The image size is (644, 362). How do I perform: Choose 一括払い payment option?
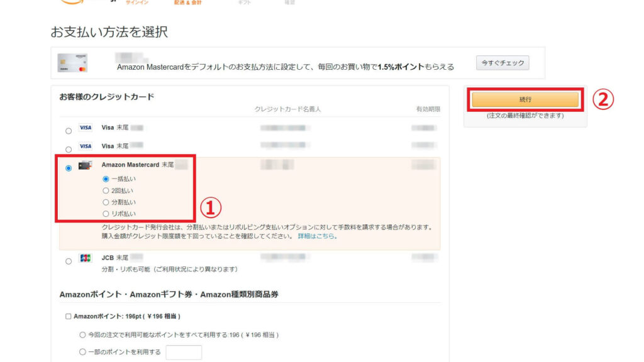click(106, 179)
